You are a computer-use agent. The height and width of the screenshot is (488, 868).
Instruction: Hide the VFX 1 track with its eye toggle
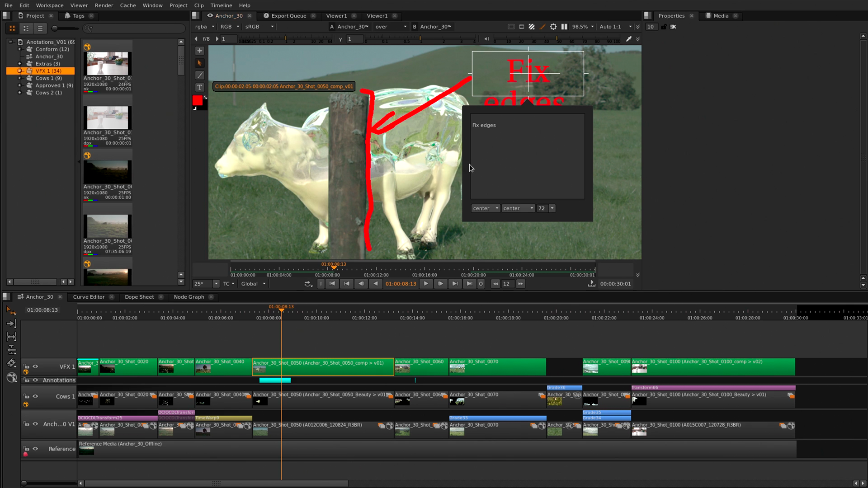[35, 366]
